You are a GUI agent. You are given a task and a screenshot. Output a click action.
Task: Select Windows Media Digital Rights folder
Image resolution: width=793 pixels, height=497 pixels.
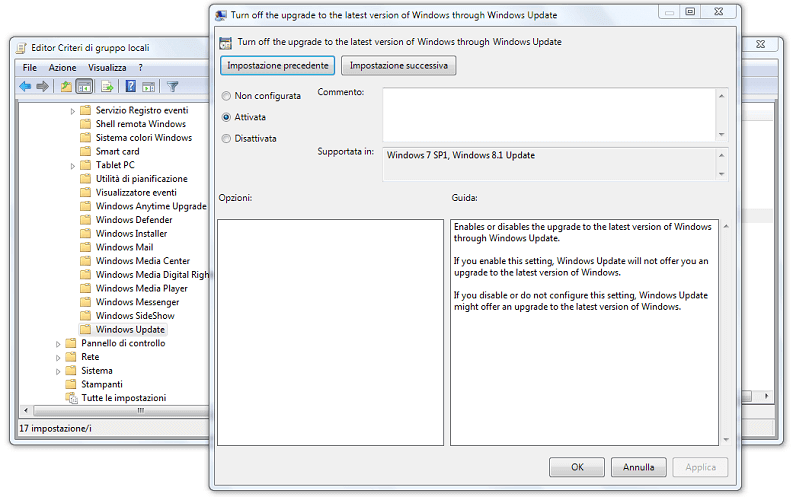tap(152, 275)
